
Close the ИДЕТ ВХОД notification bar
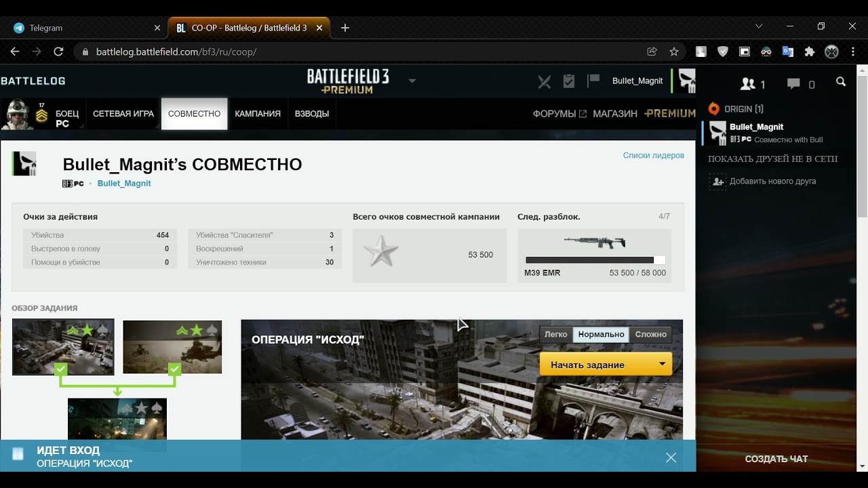pyautogui.click(x=671, y=457)
